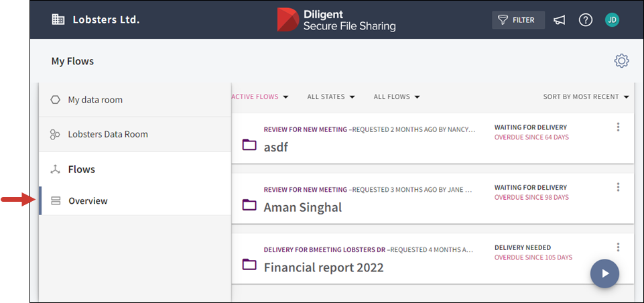Open the help question mark icon
Screen dimensions: 644x303
tap(585, 20)
